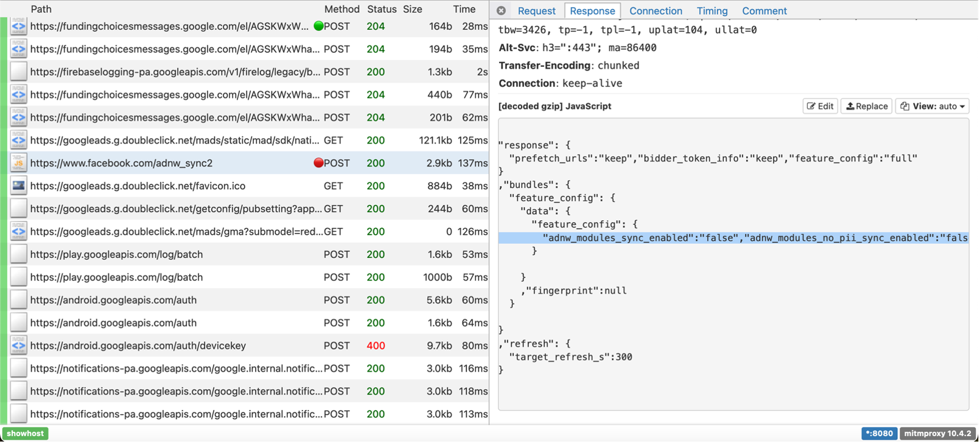Click the JS icon for the facebook.com flow

pos(19,163)
